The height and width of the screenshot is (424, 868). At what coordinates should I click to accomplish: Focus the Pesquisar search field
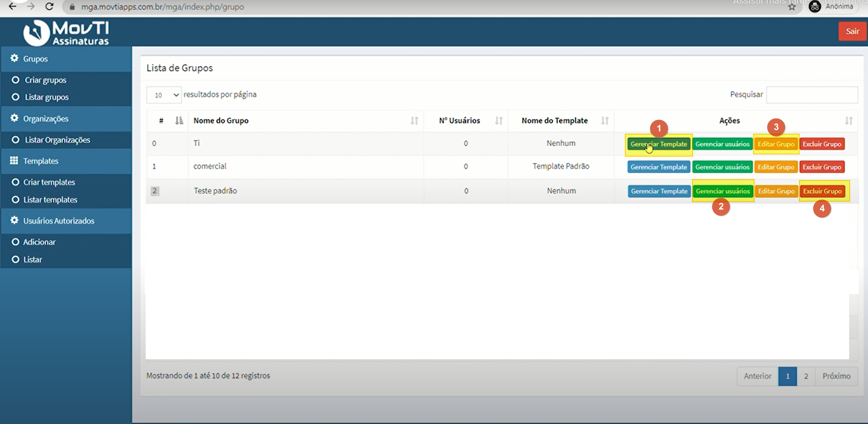point(811,95)
